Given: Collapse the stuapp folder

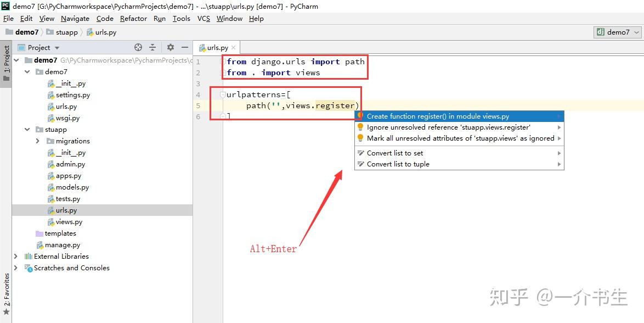Looking at the screenshot, I should [27, 130].
